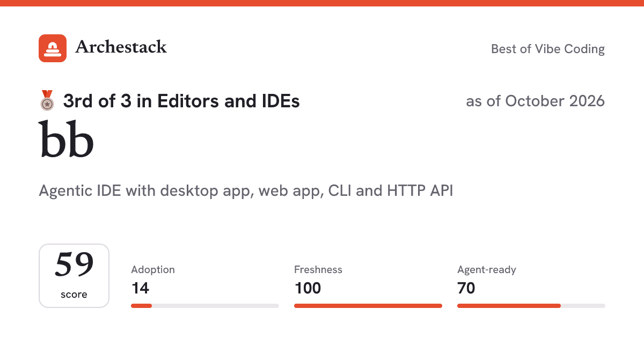Click the bronze medal icon
Viewport: 644px width, 338px height.
click(x=47, y=101)
